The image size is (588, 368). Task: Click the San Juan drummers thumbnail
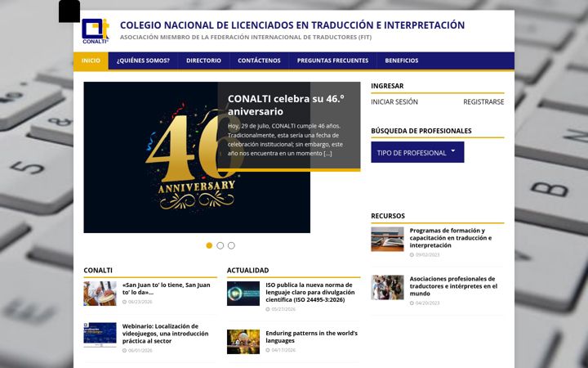point(100,294)
